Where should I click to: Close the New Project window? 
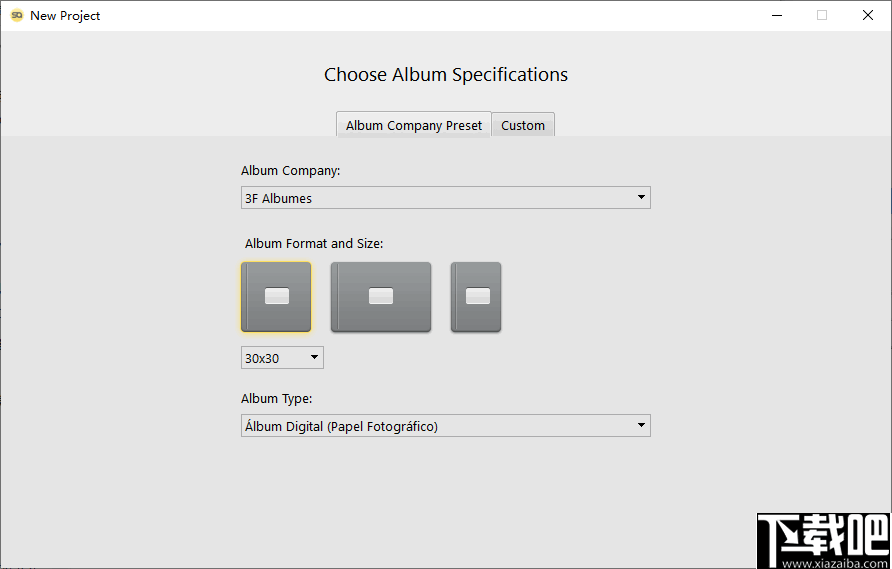[x=867, y=15]
